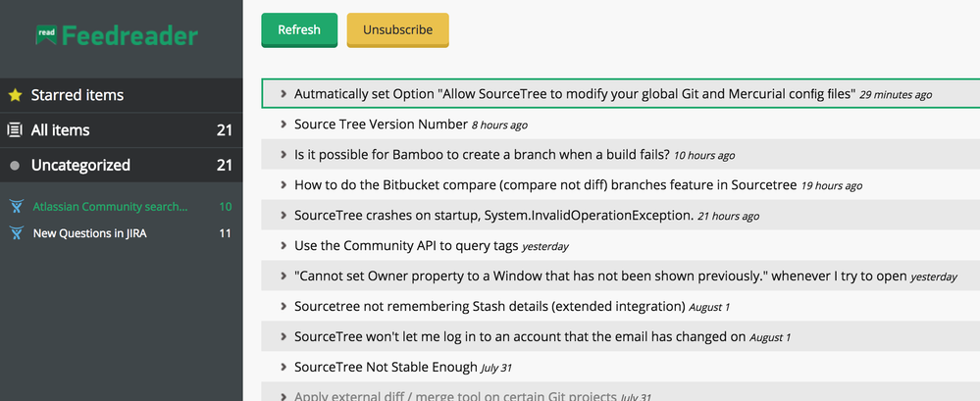Open 'SourceTree Not Stable Enough' article
Screen dimensions: 980x401
pyautogui.click(x=386, y=368)
